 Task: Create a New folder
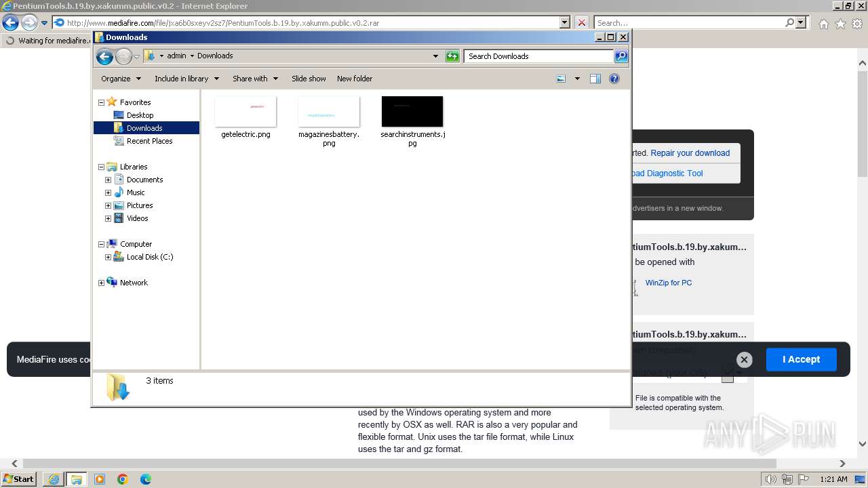click(x=355, y=79)
